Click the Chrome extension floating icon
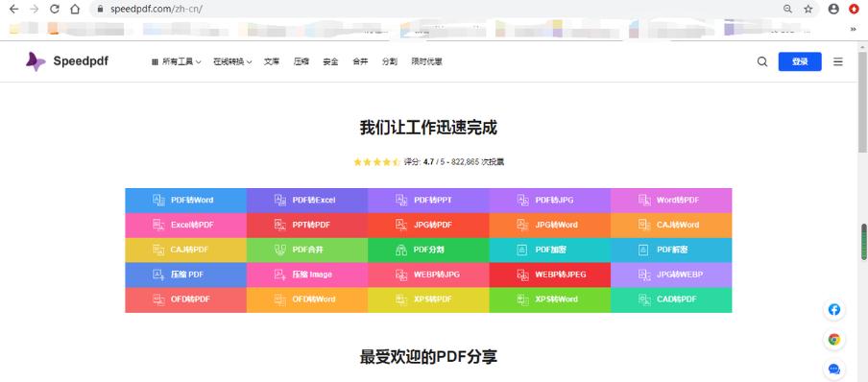The width and height of the screenshot is (868, 382). pyautogui.click(x=833, y=340)
